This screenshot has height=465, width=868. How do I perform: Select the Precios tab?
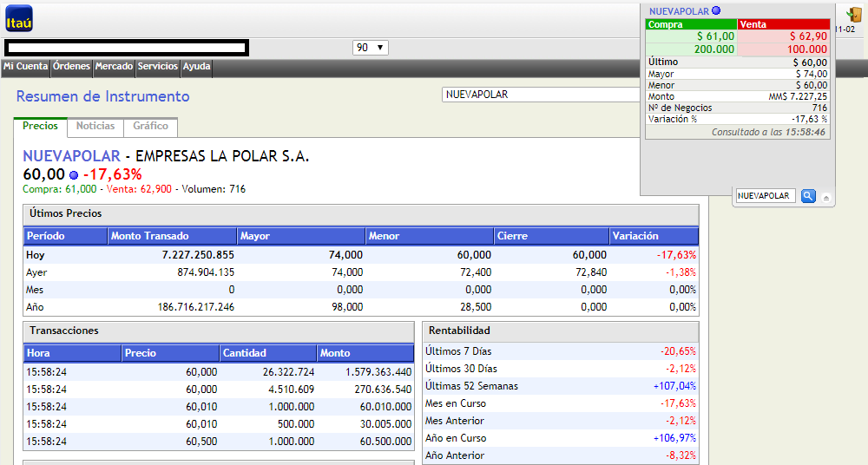point(40,127)
